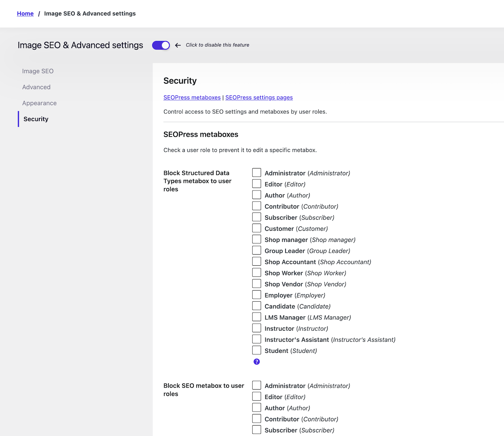The width and height of the screenshot is (504, 436).
Task: Click 'Check a user role to prevent' text
Action: (240, 150)
